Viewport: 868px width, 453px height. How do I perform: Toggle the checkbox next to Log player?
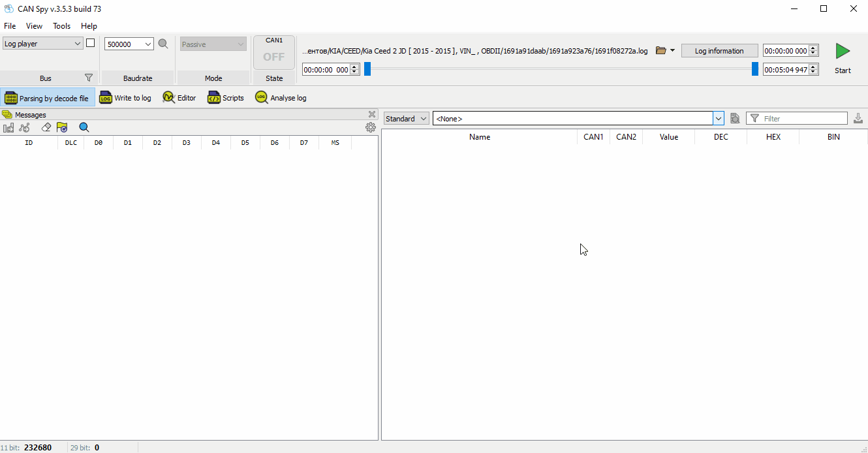[91, 43]
